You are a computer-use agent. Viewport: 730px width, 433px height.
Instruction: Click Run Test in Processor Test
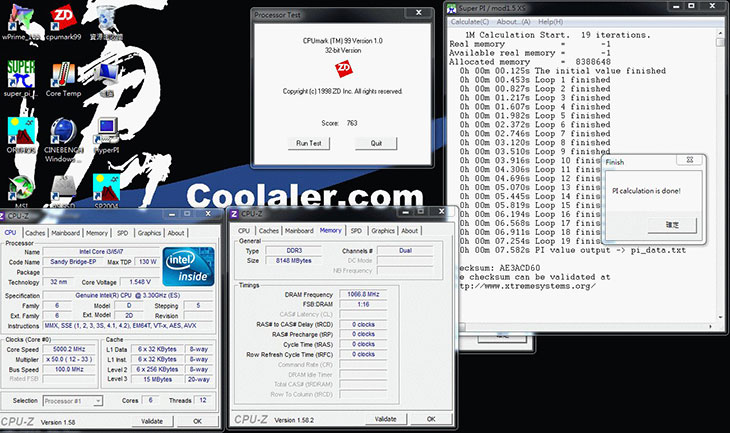[x=309, y=143]
